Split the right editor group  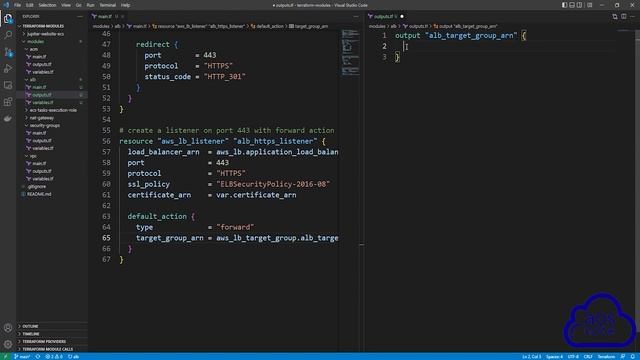coord(624,16)
